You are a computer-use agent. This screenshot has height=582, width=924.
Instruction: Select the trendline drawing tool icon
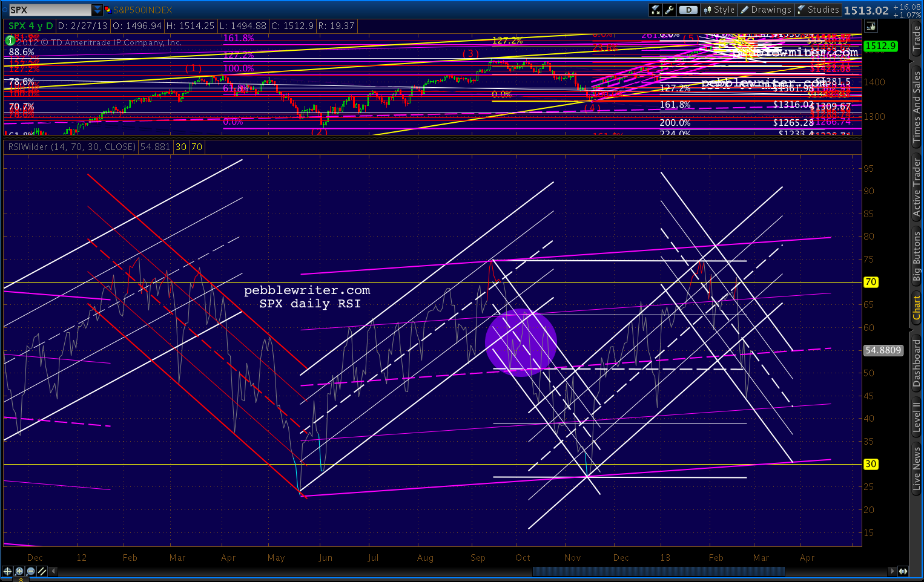coord(42,571)
